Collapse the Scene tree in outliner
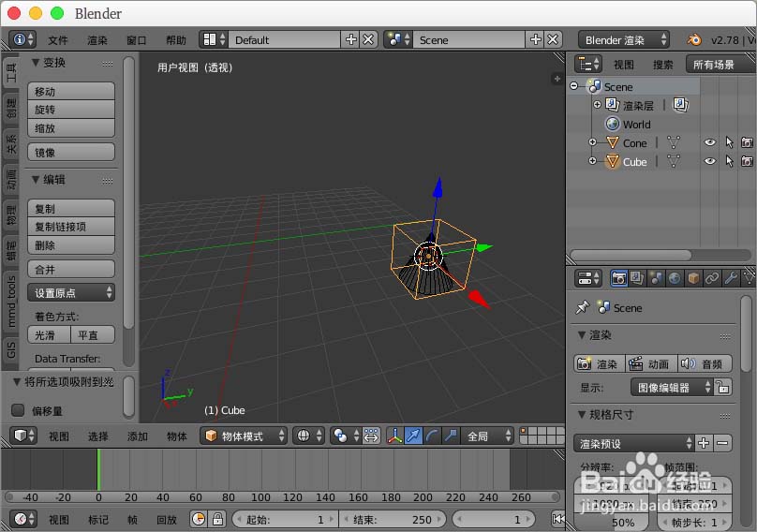Image resolution: width=757 pixels, height=532 pixels. click(x=573, y=86)
